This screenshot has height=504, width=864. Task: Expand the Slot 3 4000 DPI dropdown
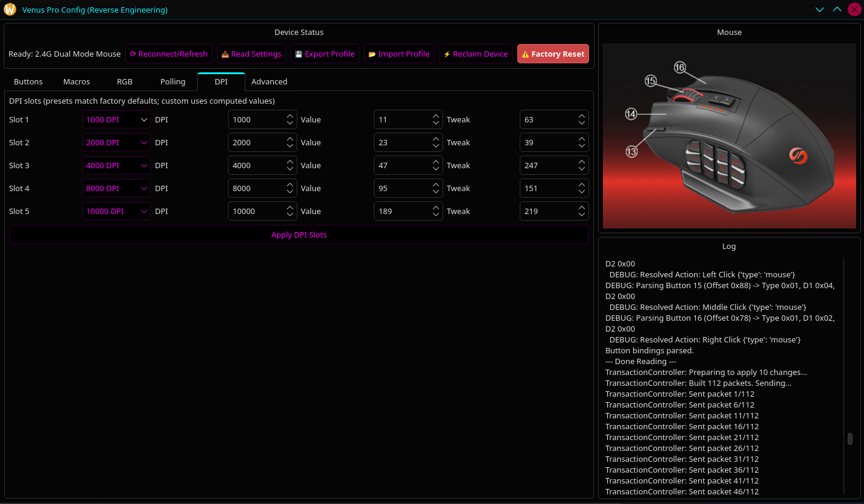click(116, 166)
